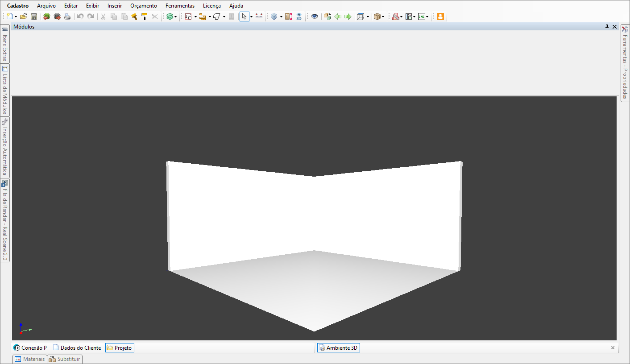Select the Ambiente 3D tab

pyautogui.click(x=338, y=347)
